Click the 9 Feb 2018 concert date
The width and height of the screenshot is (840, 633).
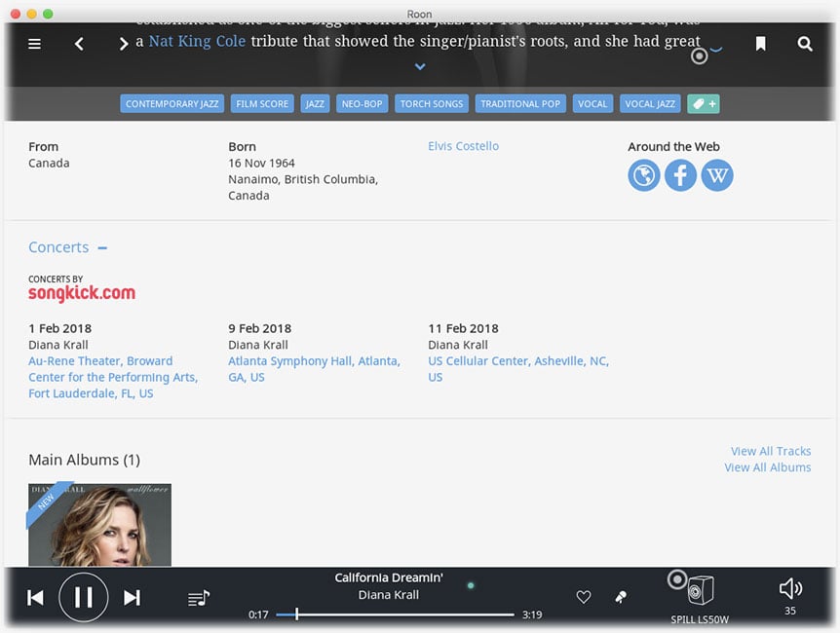260,329
